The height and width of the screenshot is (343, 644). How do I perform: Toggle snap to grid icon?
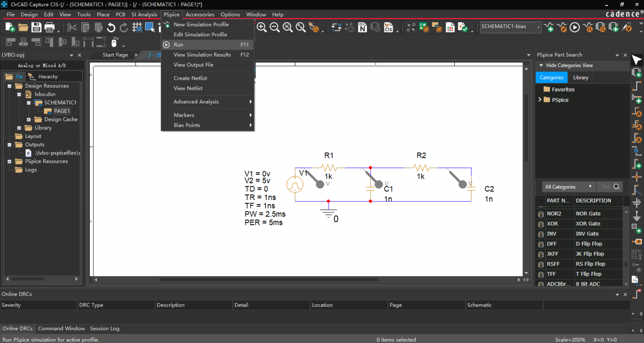[x=137, y=27]
